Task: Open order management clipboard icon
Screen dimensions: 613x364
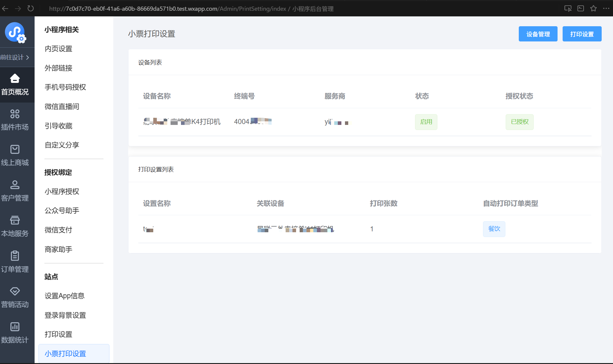Action: pos(15,256)
